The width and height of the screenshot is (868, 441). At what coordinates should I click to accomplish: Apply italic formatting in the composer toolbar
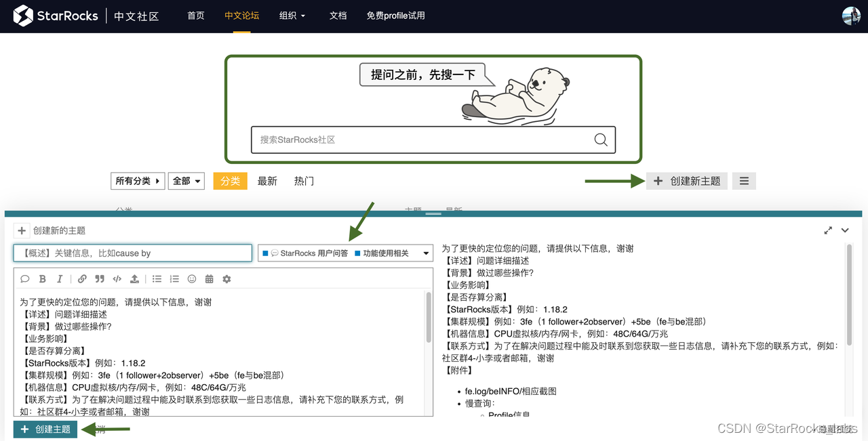point(60,278)
